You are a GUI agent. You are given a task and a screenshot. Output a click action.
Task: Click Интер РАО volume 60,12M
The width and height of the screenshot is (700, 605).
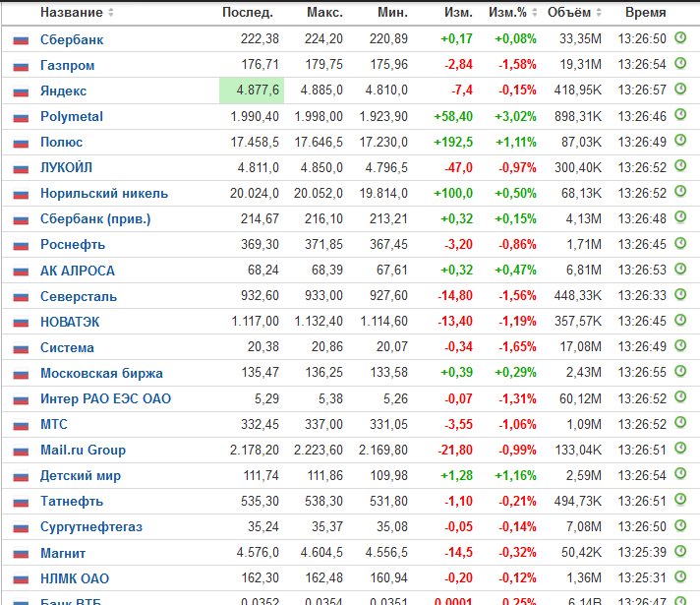pyautogui.click(x=580, y=398)
